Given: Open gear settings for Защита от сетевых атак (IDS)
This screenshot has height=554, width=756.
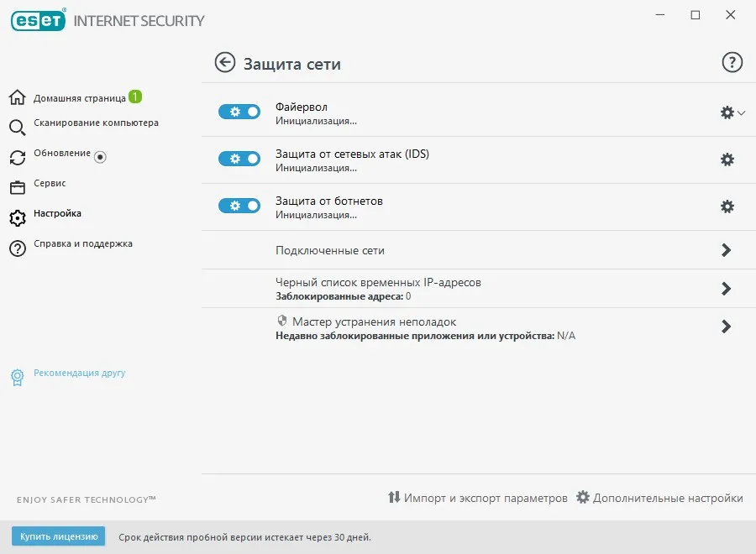Looking at the screenshot, I should click(727, 159).
